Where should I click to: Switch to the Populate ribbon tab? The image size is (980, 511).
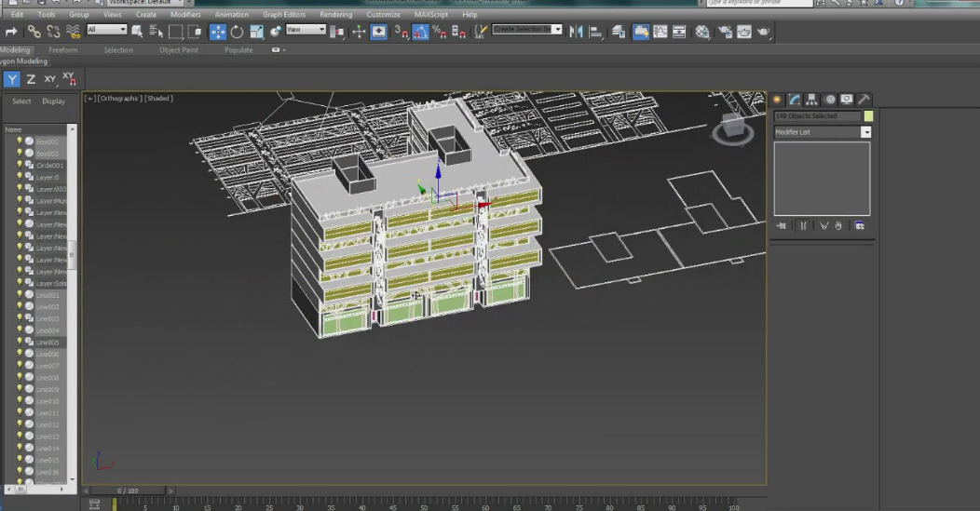pyautogui.click(x=238, y=50)
